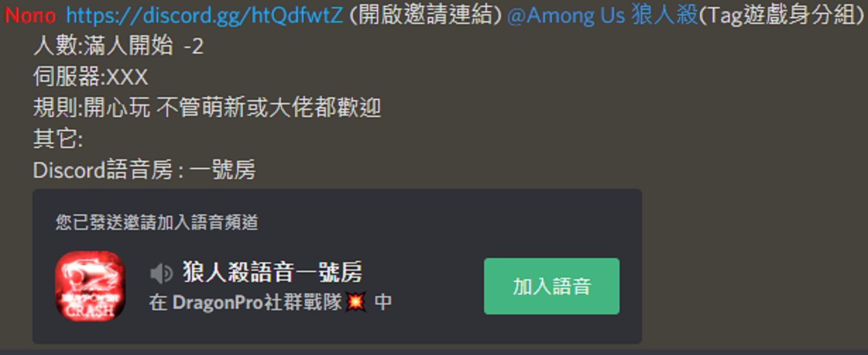The height and width of the screenshot is (355, 868).
Task: Click the red DragonPro server icon
Action: 90,286
